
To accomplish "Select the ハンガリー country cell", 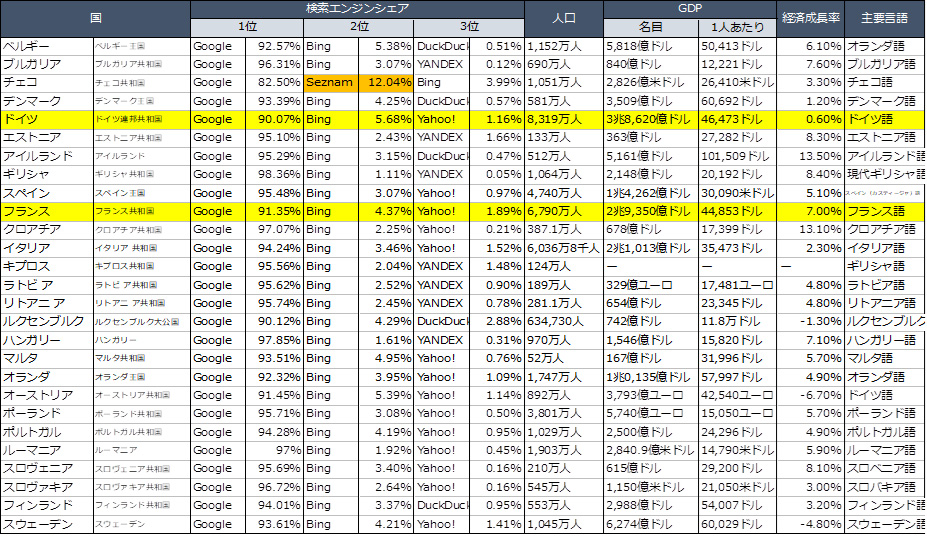I will point(47,340).
